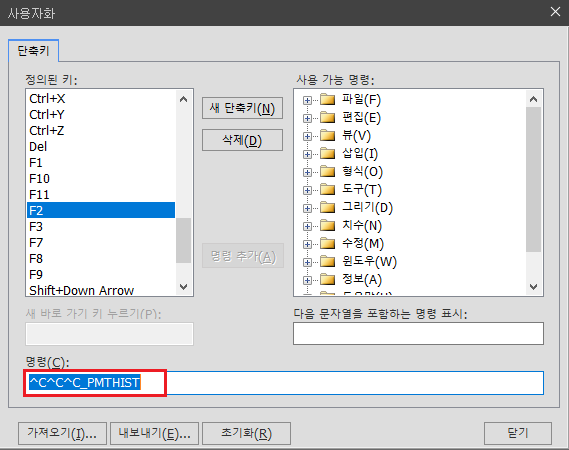Expand the 그리기(D) command group
Screen dimensions: 569x450
[307, 208]
